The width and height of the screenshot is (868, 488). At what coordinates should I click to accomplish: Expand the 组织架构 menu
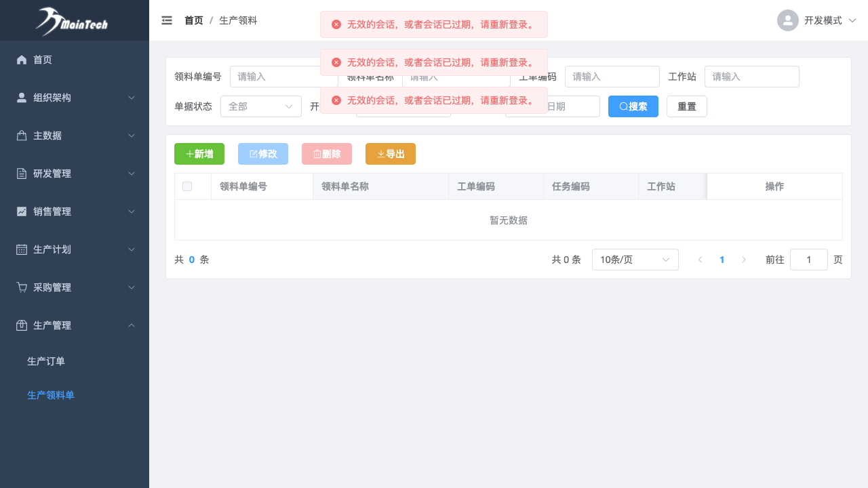coord(75,98)
